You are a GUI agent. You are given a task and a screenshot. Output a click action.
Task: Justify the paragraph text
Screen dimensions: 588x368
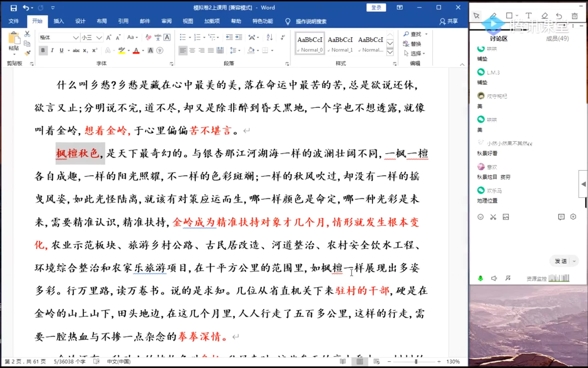click(x=211, y=50)
